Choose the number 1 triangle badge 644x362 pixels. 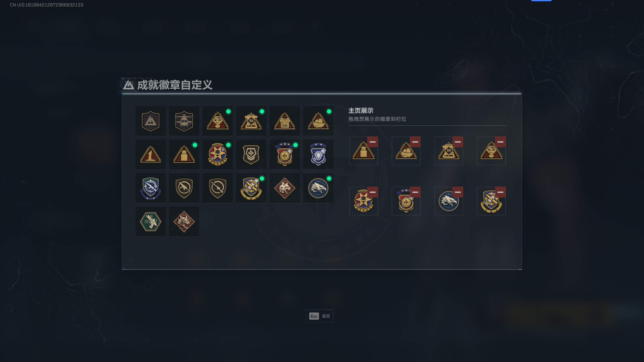click(150, 154)
